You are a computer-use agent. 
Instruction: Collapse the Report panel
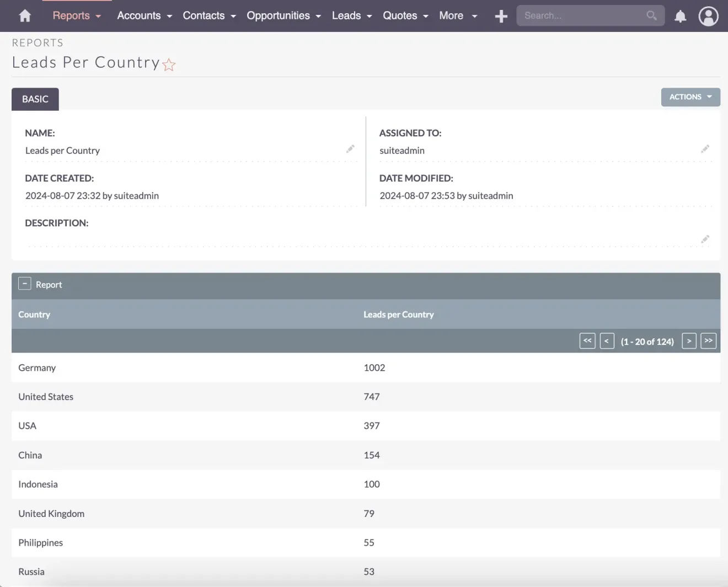[x=24, y=283]
